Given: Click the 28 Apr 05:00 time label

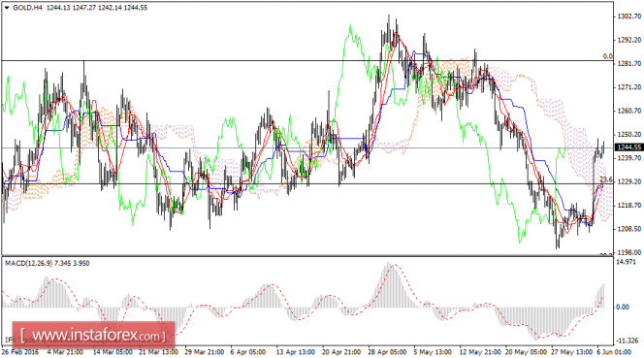Looking at the screenshot, I should (x=388, y=352).
